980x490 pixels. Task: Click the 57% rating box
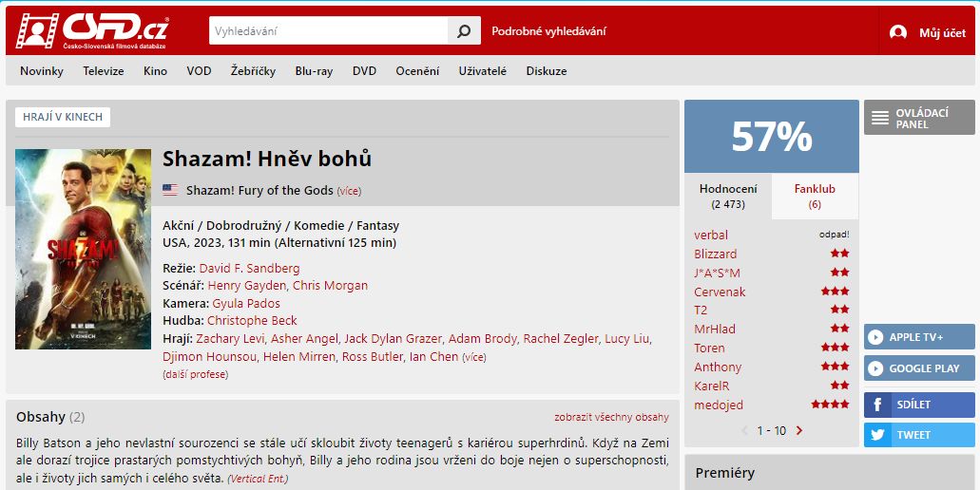[x=771, y=136]
